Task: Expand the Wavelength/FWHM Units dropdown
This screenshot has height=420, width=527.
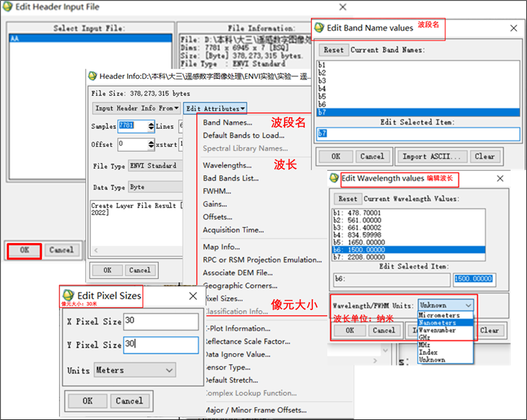Action: tap(446, 305)
